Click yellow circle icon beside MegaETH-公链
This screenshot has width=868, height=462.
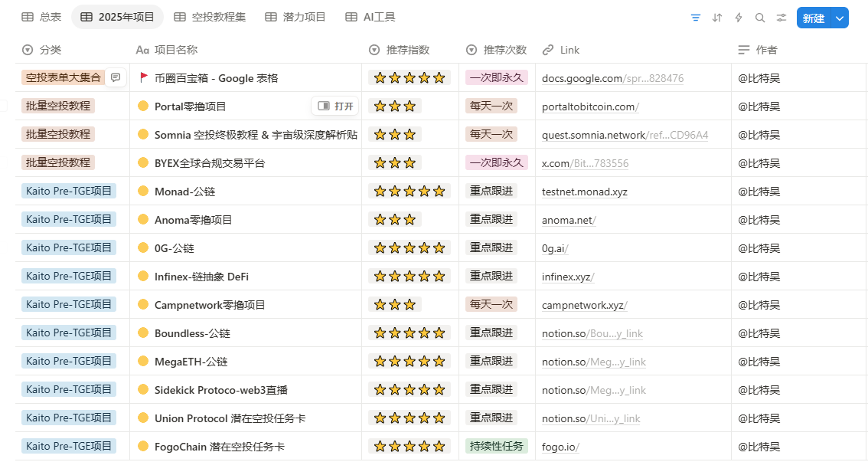tap(143, 361)
